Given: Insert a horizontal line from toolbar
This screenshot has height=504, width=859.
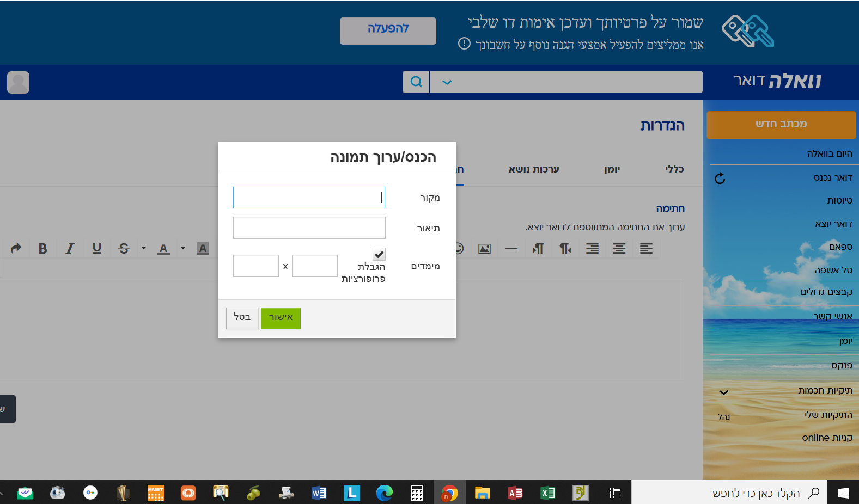Looking at the screenshot, I should tap(511, 249).
